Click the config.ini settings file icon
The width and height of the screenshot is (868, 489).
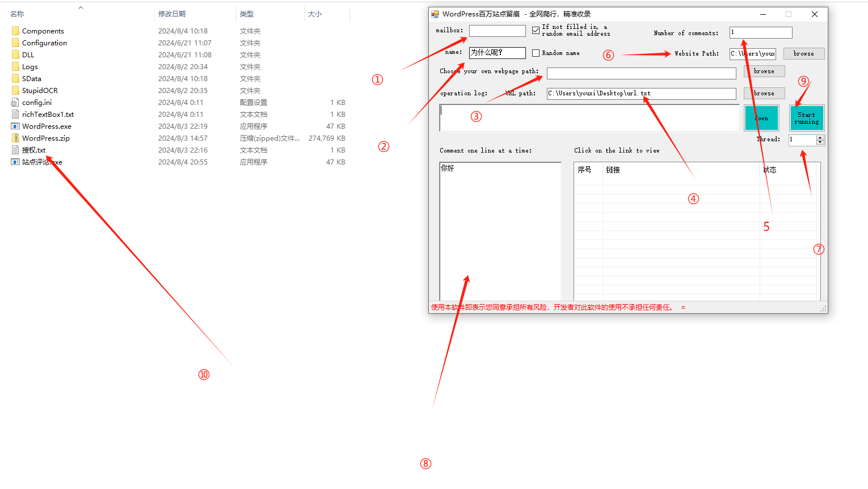pos(15,102)
